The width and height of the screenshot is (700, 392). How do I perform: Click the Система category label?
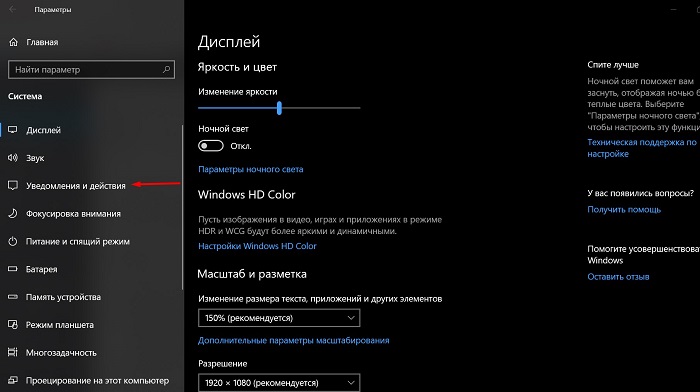point(25,96)
